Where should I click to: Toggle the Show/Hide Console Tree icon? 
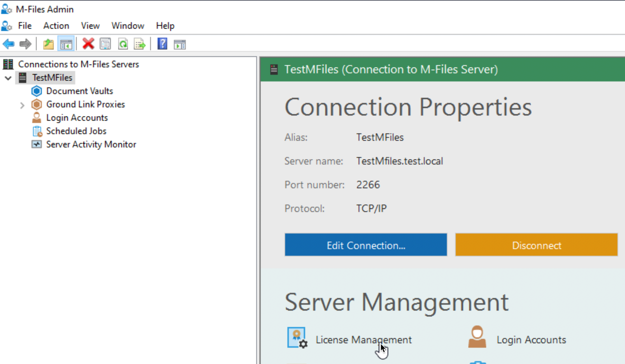click(x=66, y=44)
